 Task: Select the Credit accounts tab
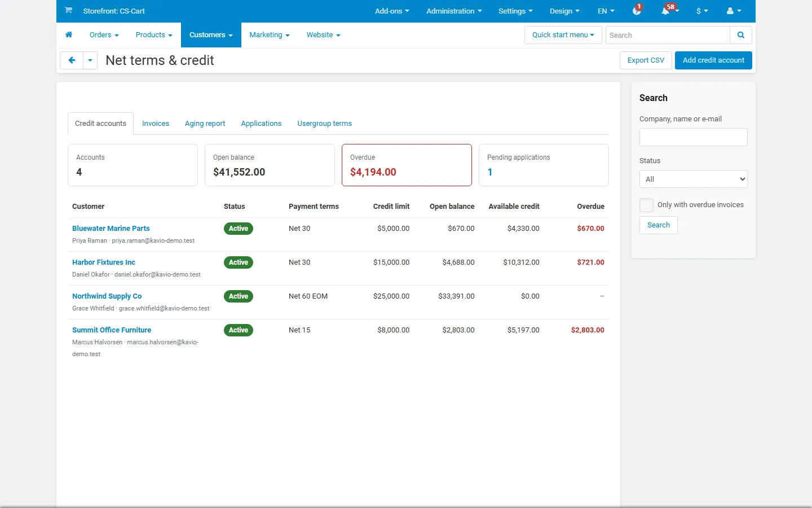(x=100, y=124)
